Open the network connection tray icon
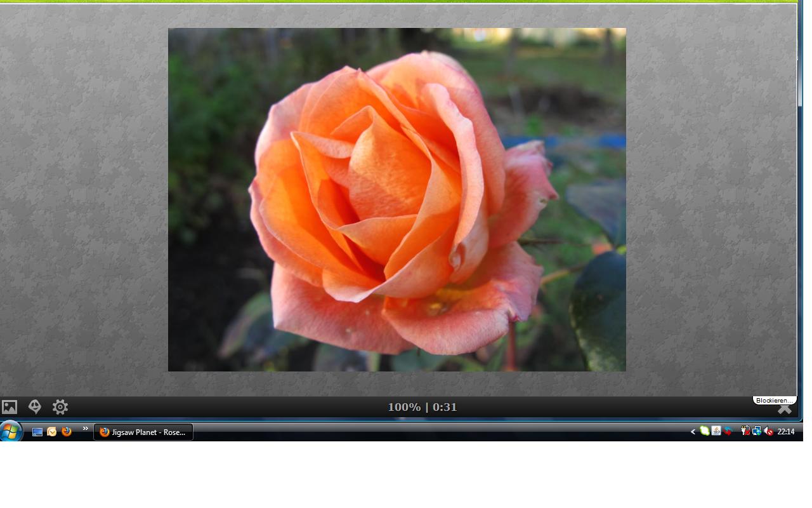This screenshot has width=812, height=508. [x=757, y=431]
